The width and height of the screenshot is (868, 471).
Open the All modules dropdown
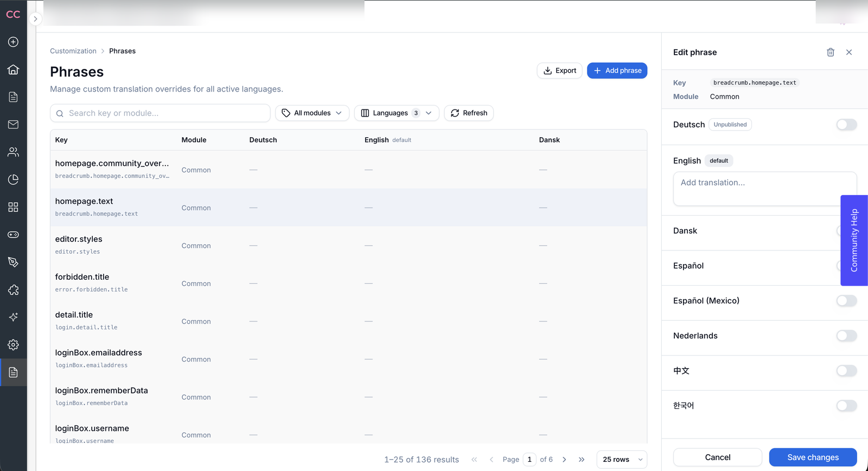pos(312,113)
